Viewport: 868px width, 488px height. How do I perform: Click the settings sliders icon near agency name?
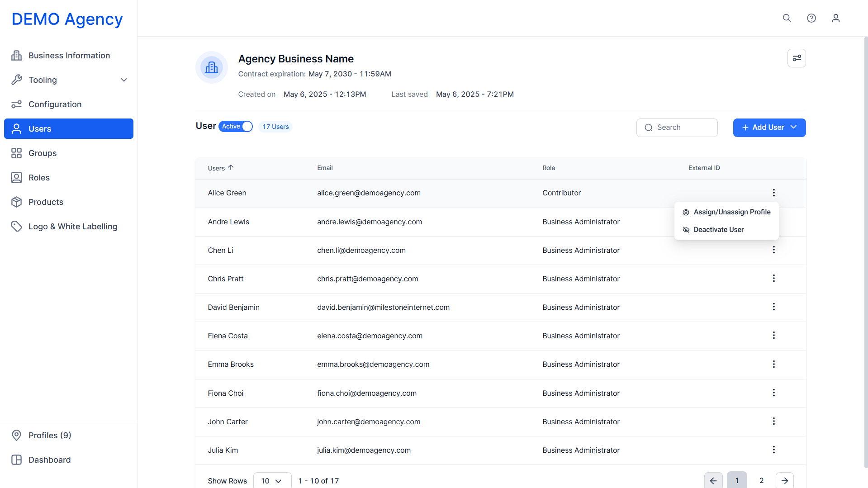coord(797,58)
